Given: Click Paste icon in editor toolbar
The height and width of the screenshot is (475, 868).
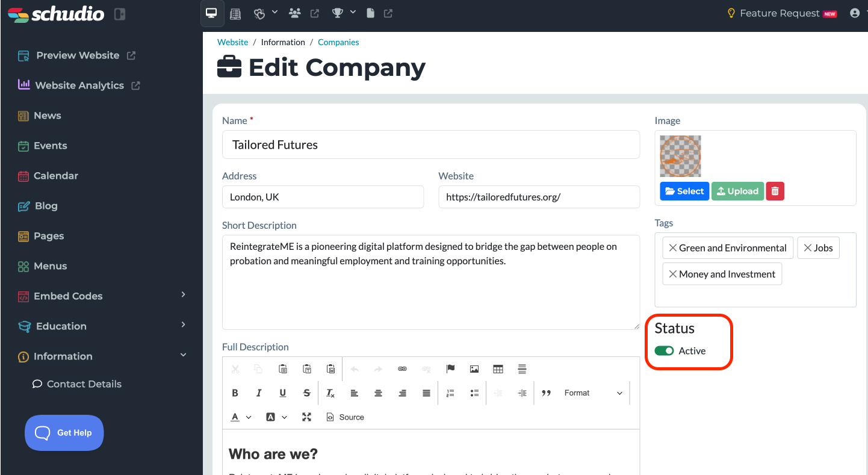Looking at the screenshot, I should tap(283, 369).
